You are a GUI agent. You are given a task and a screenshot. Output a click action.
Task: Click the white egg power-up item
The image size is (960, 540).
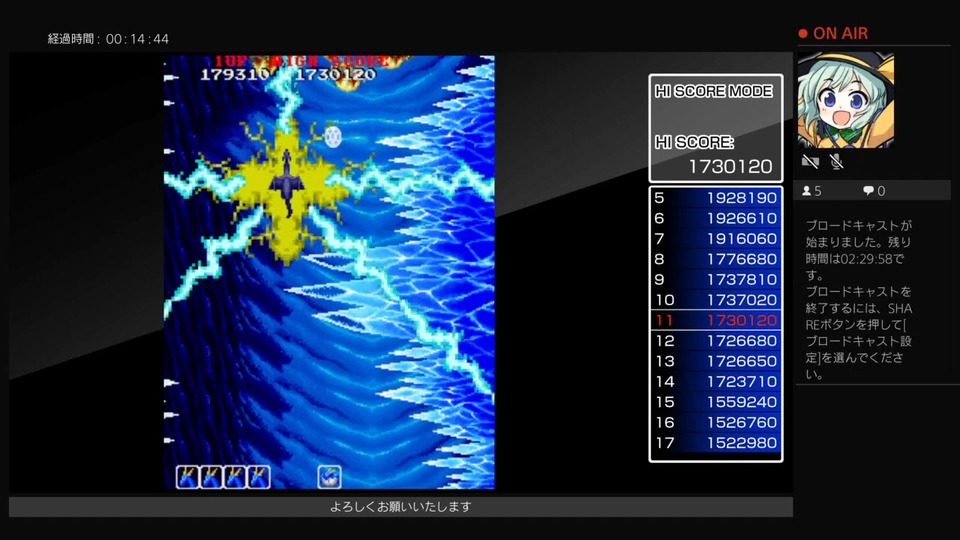[333, 137]
